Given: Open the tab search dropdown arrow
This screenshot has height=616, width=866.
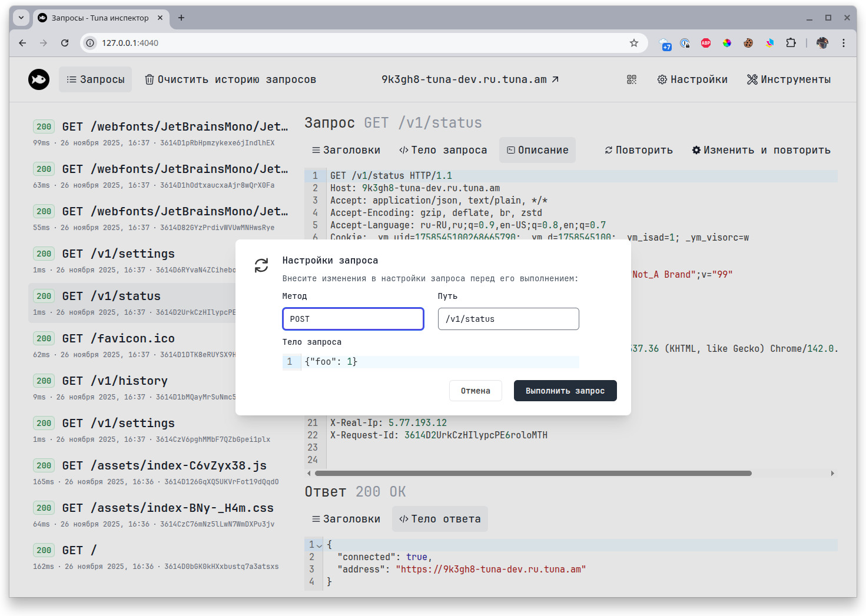Looking at the screenshot, I should tap(21, 18).
